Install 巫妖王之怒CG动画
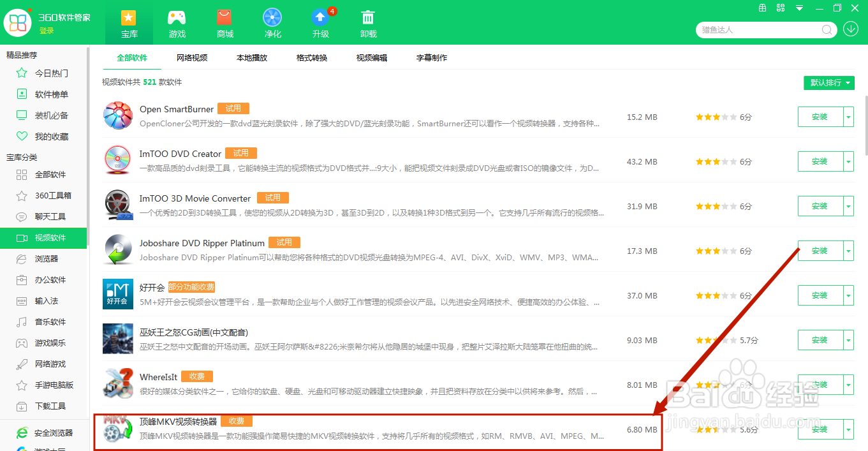868x451 pixels. tap(820, 340)
